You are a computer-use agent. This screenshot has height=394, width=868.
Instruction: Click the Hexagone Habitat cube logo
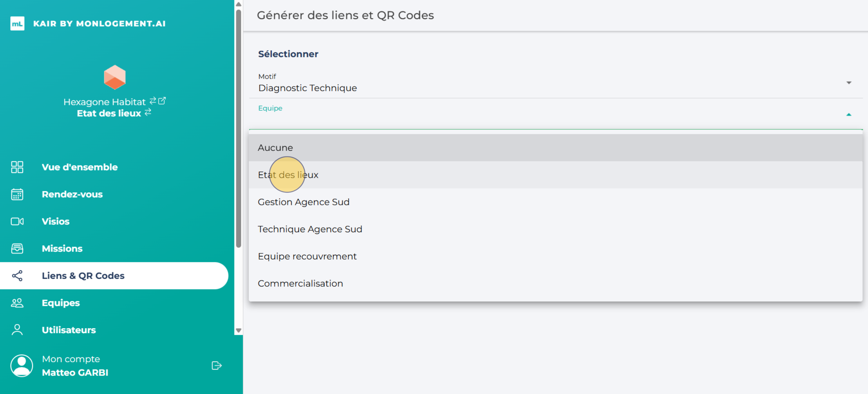pos(115,77)
